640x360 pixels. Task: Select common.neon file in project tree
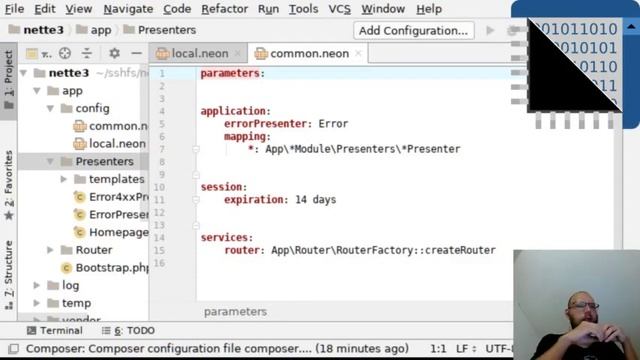click(x=111, y=126)
